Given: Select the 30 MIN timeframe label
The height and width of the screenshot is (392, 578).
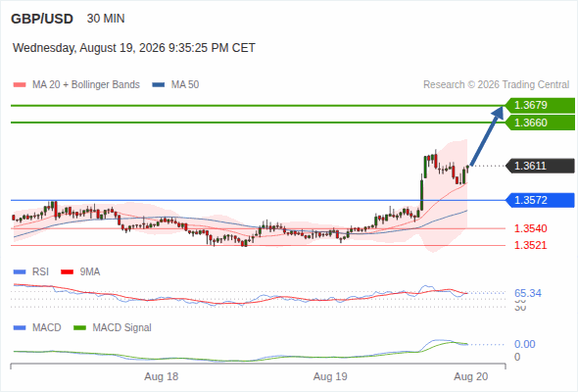Looking at the screenshot, I should tap(106, 19).
